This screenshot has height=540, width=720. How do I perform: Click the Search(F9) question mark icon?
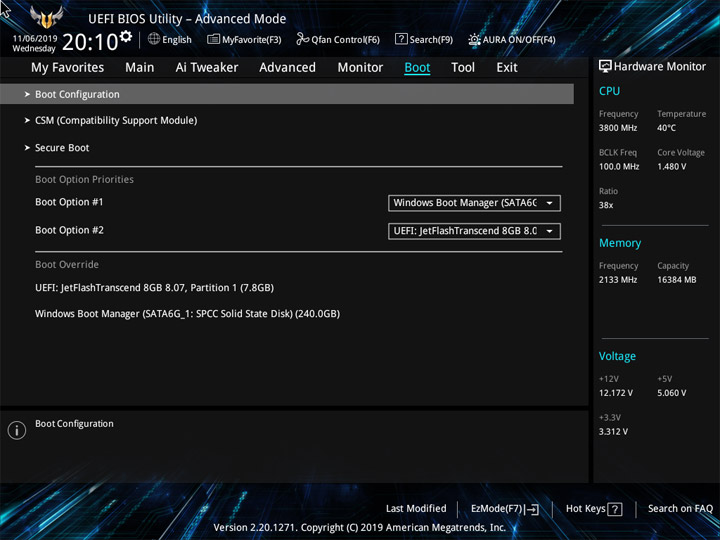(x=401, y=39)
